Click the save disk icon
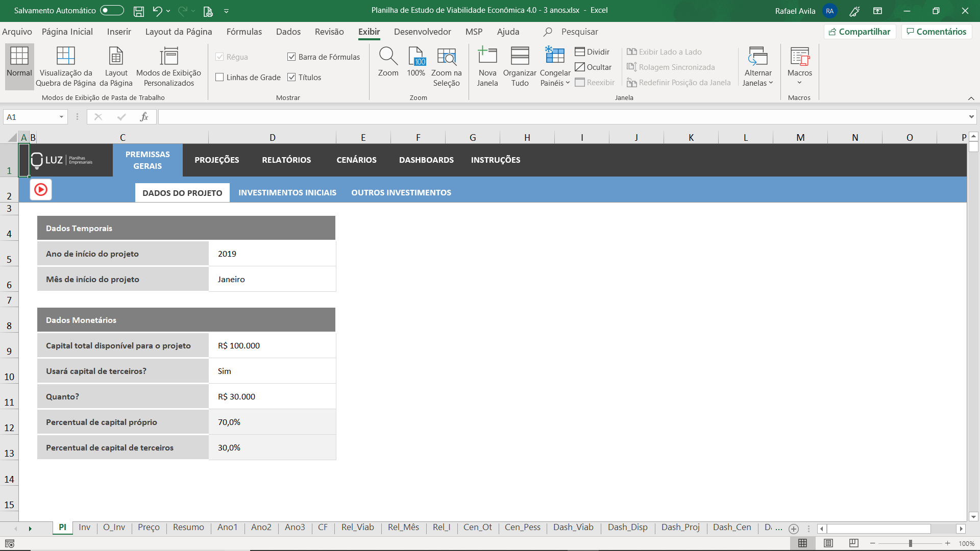The width and height of the screenshot is (980, 551). 138,11
